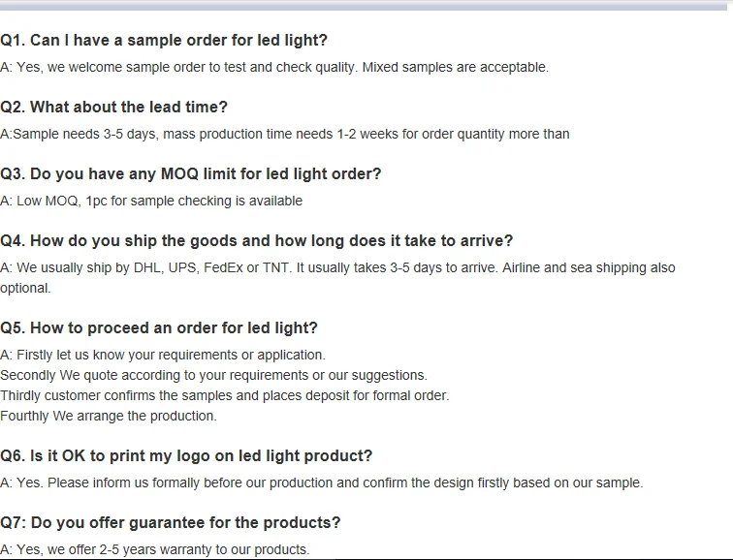The height and width of the screenshot is (560, 733).
Task: Click the word "optional." under shipping answer
Action: coord(25,288)
